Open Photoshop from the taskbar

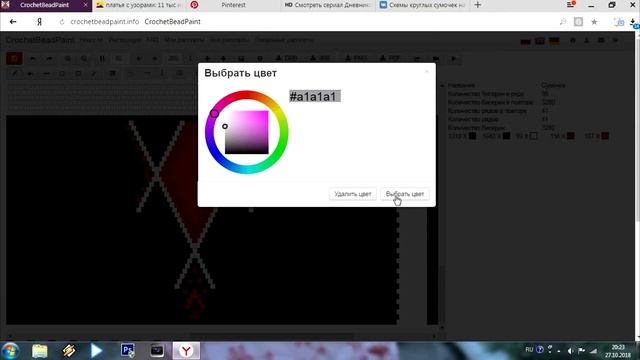[128, 351]
